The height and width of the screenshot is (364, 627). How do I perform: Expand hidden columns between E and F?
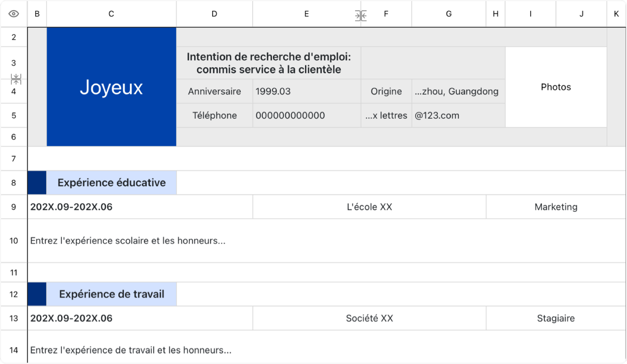pos(361,16)
